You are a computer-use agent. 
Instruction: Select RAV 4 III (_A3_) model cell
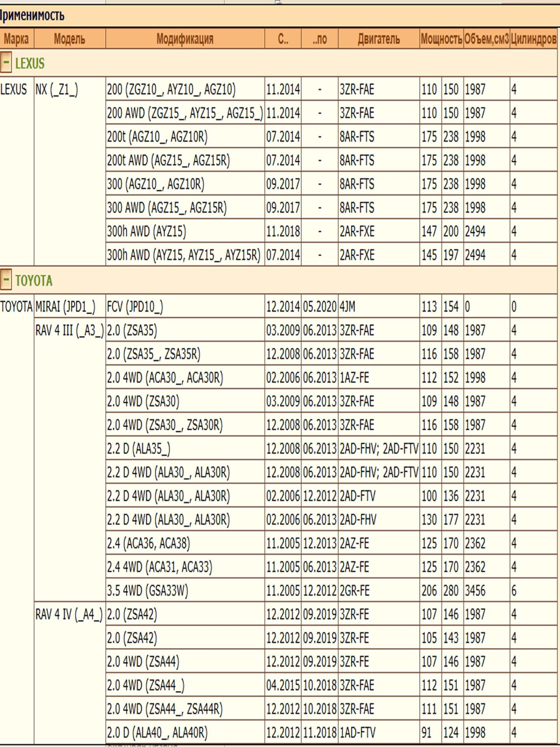pyautogui.click(x=69, y=330)
